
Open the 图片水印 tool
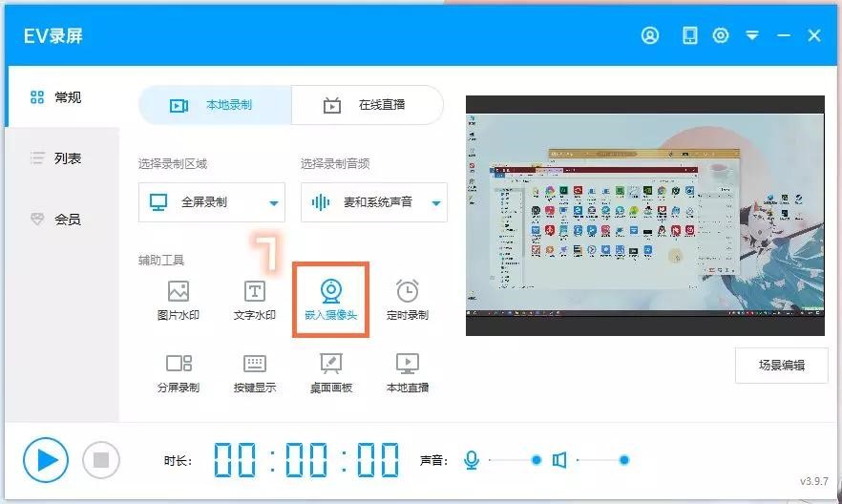[x=179, y=301]
